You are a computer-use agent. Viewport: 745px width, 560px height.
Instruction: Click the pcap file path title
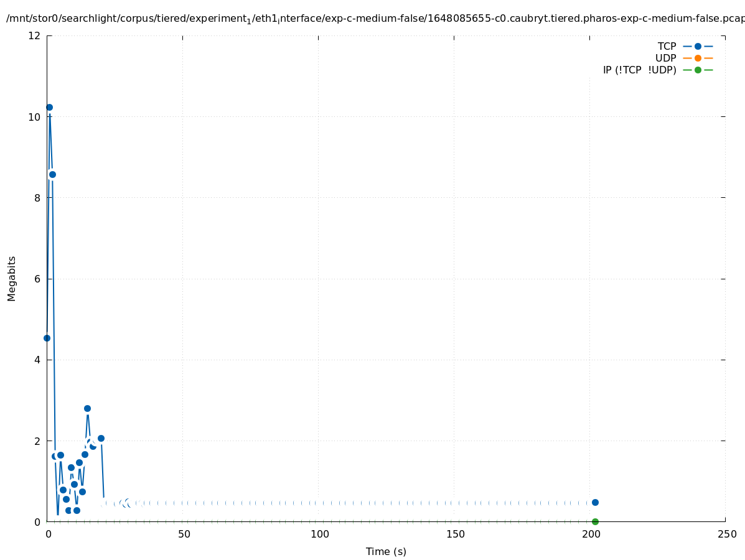375,19
